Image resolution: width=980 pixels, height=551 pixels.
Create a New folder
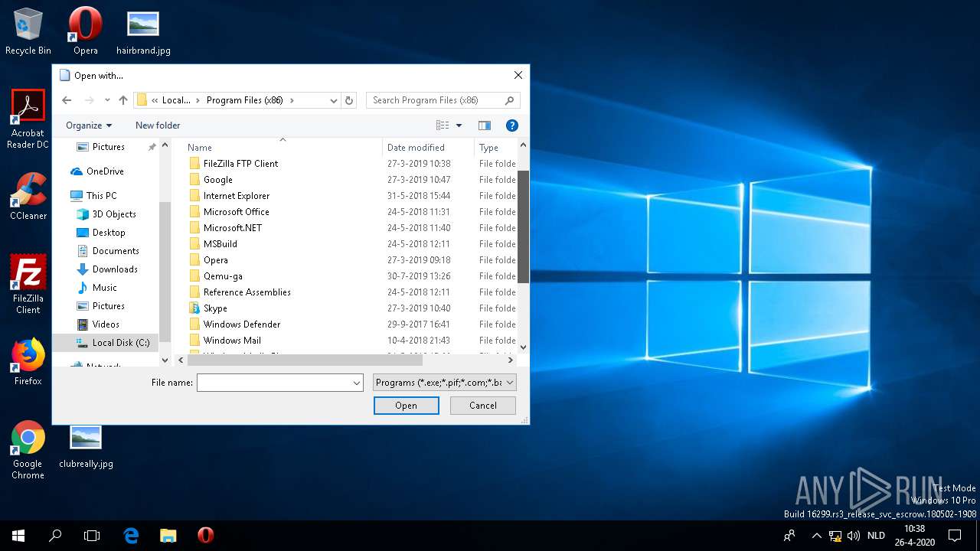tap(158, 126)
